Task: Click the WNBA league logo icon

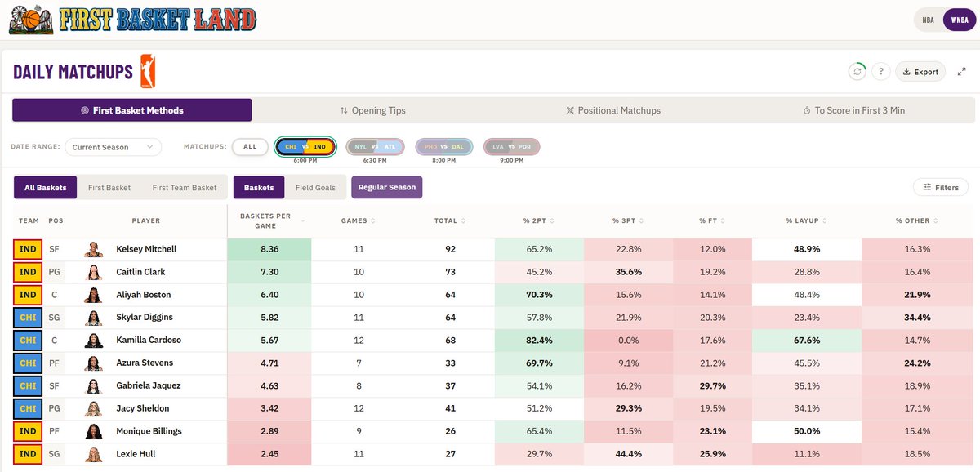Action: point(148,71)
